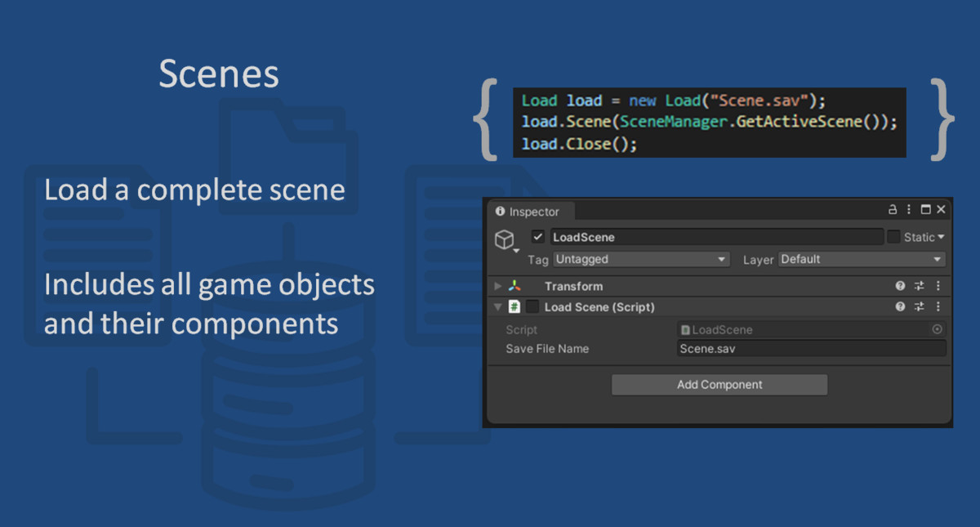Screen dimensions: 980x527
Task: Open the Inspector kebab menu
Action: pyautogui.click(x=909, y=210)
